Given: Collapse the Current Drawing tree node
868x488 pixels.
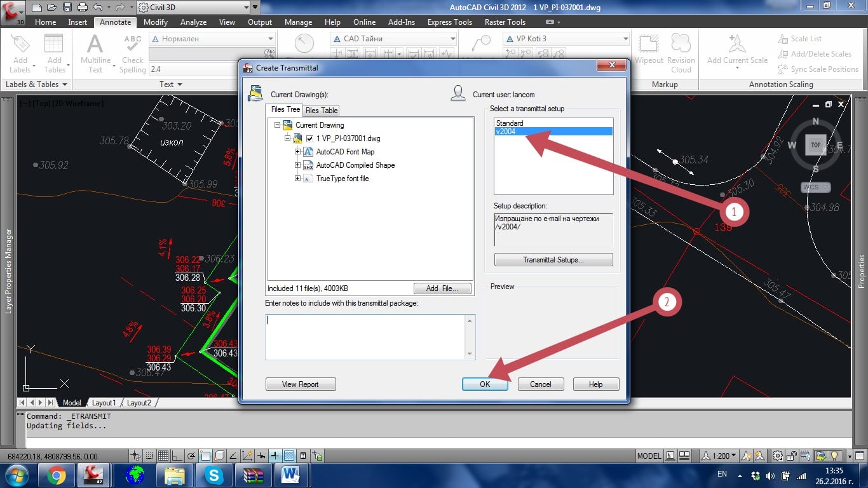Looking at the screenshot, I should [277, 125].
